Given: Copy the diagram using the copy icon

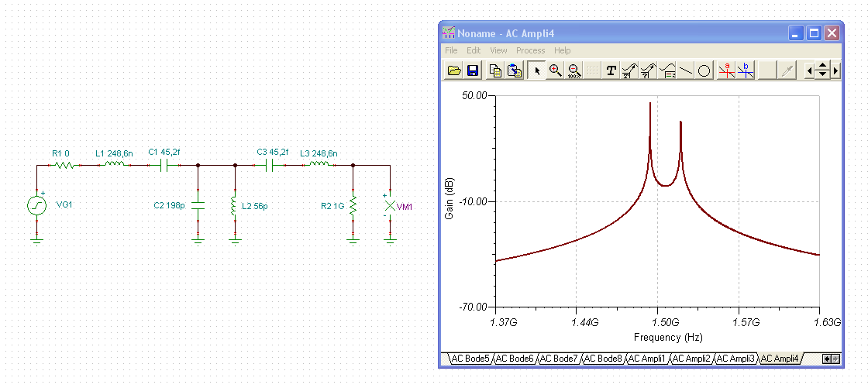Looking at the screenshot, I should pyautogui.click(x=496, y=70).
